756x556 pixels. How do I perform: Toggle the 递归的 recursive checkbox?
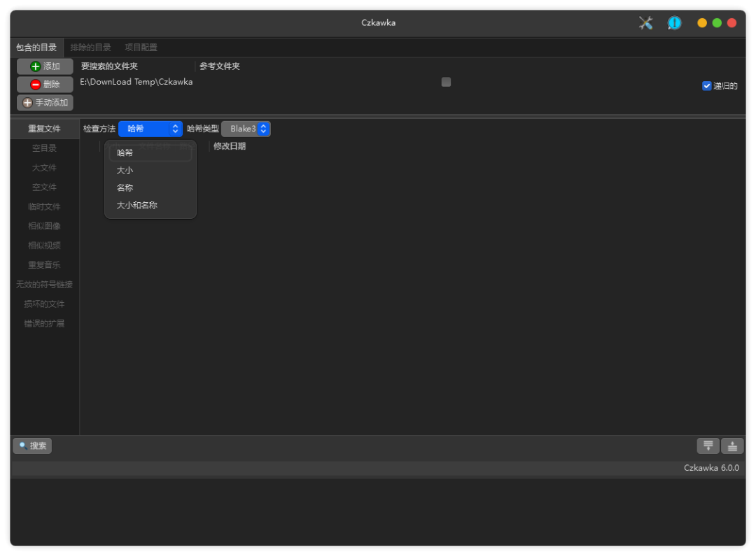[707, 86]
